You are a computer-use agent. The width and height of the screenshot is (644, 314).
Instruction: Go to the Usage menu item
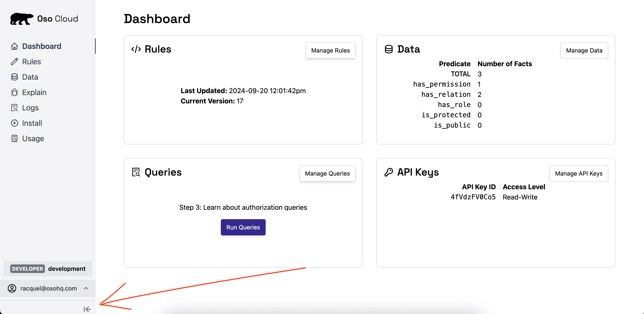(33, 139)
